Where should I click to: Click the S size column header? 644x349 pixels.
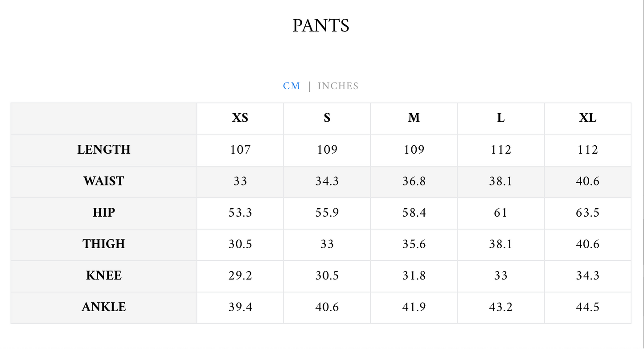click(327, 118)
